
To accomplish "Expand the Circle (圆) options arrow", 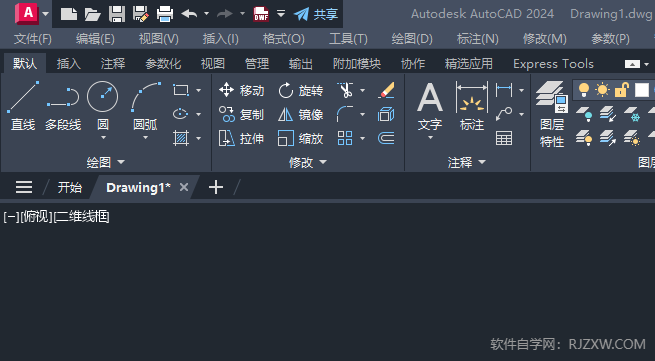I will (103, 137).
